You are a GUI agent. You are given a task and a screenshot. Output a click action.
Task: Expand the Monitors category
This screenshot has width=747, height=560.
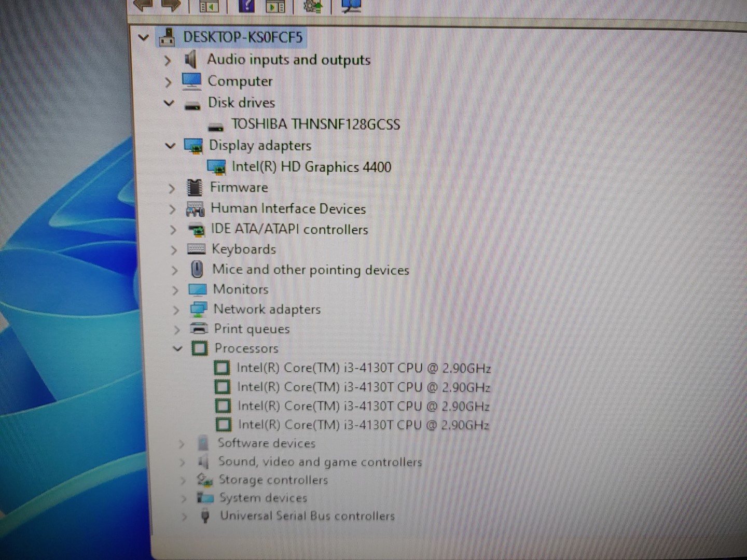pyautogui.click(x=175, y=290)
